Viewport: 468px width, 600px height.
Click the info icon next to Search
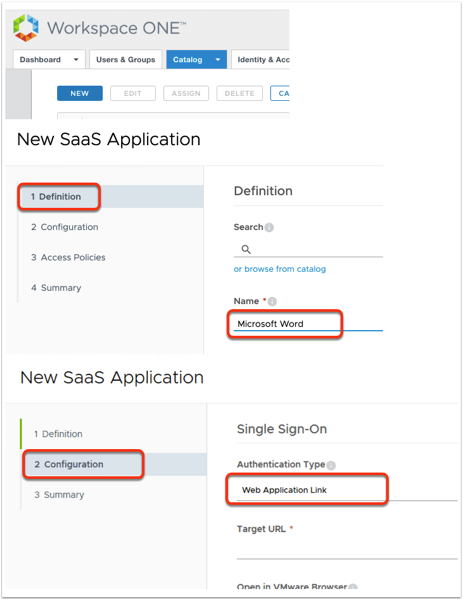[x=269, y=228]
